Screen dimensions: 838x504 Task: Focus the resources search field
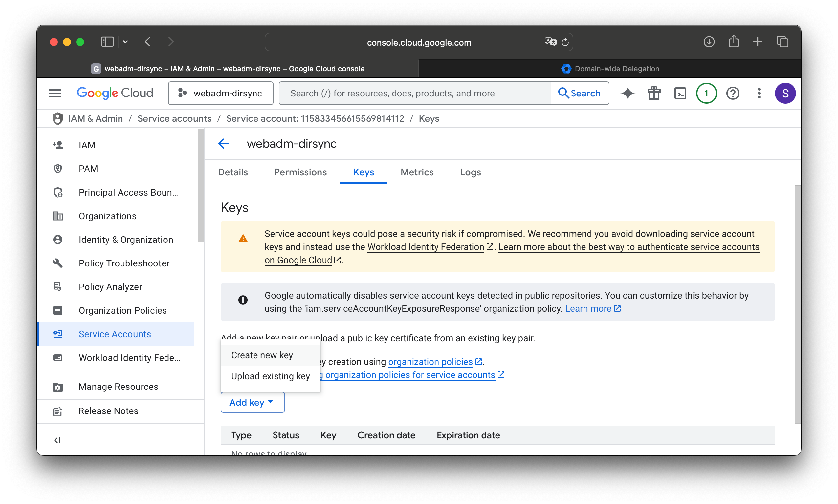415,93
